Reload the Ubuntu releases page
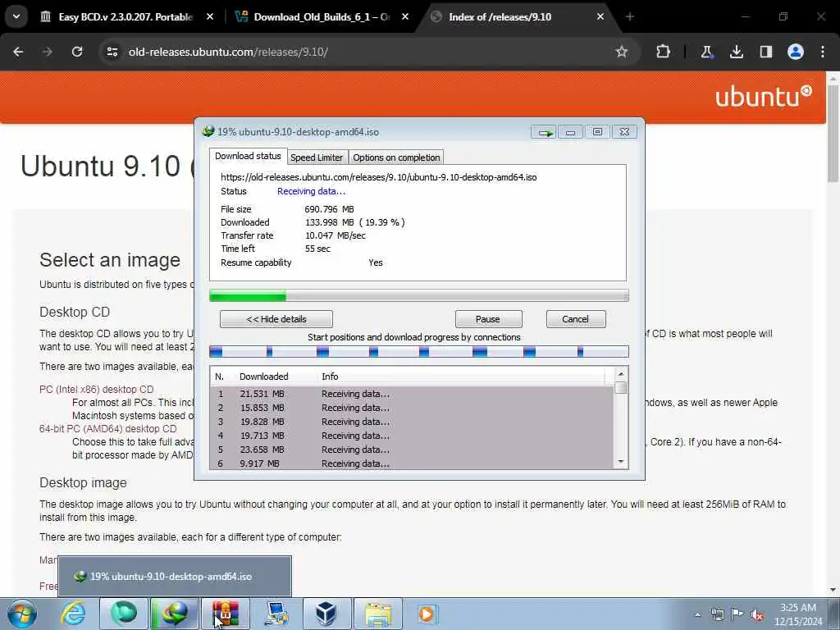Screen dimensions: 840x630 (77, 52)
